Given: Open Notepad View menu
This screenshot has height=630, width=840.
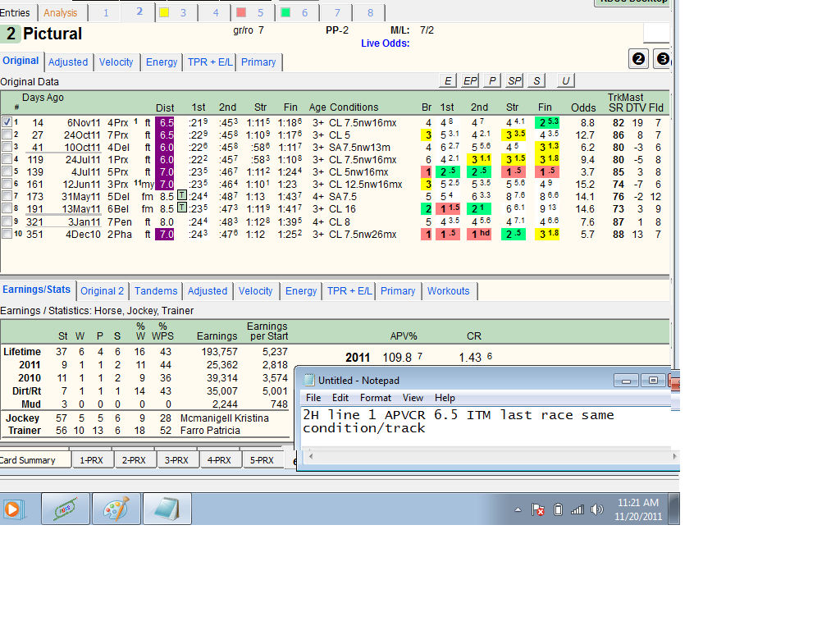Looking at the screenshot, I should [x=413, y=398].
